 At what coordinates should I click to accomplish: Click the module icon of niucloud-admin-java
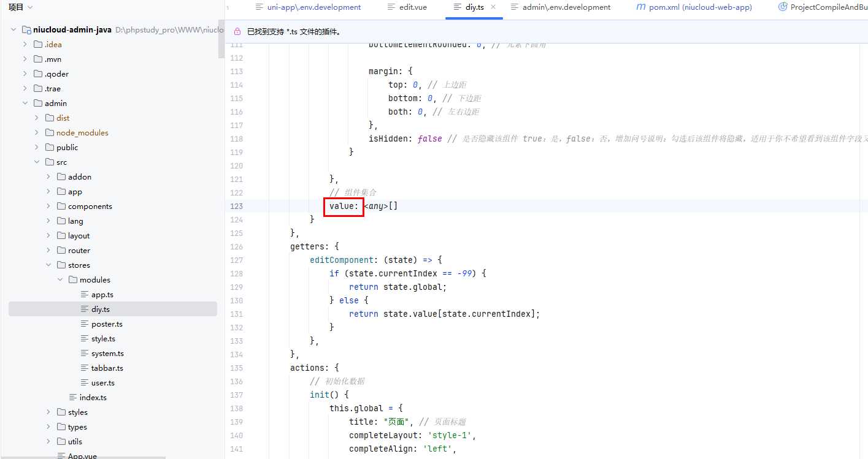pos(26,30)
